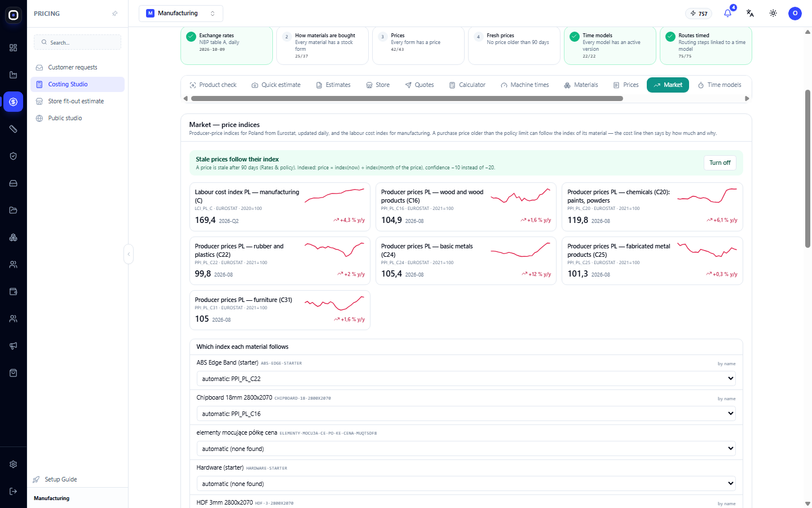Open the Setup Guide link
Viewport: 812px width, 508px height.
55,479
